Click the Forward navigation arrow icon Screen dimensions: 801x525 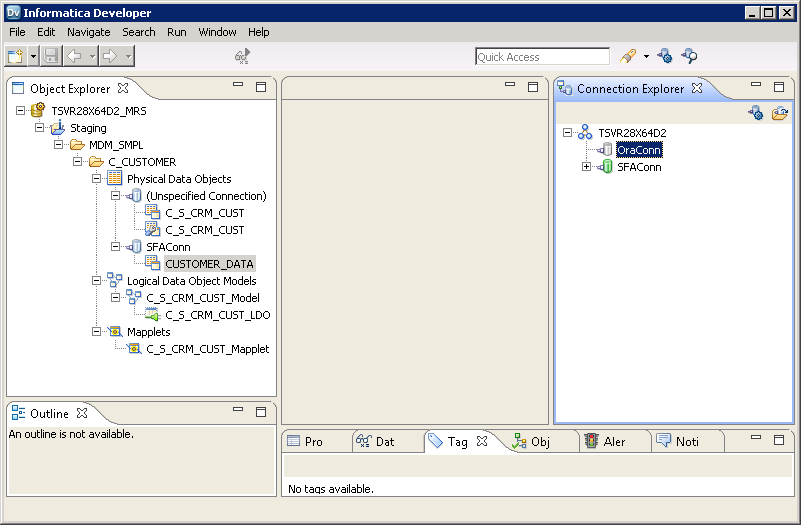(x=110, y=56)
